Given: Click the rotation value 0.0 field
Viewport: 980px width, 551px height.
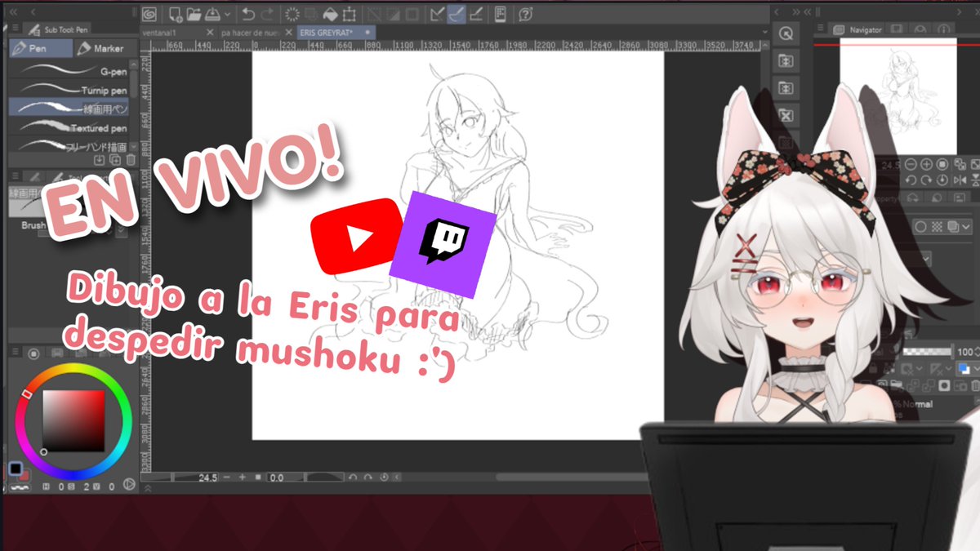Looking at the screenshot, I should coord(276,478).
